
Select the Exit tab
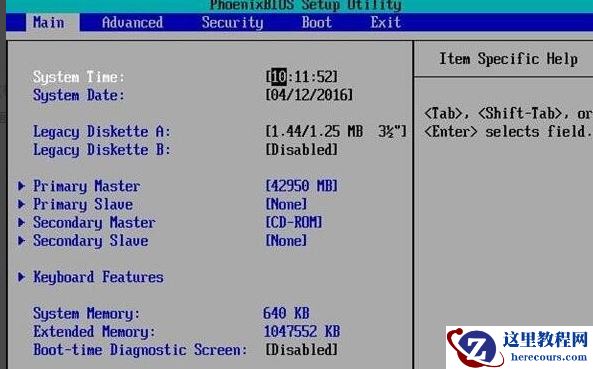click(385, 23)
